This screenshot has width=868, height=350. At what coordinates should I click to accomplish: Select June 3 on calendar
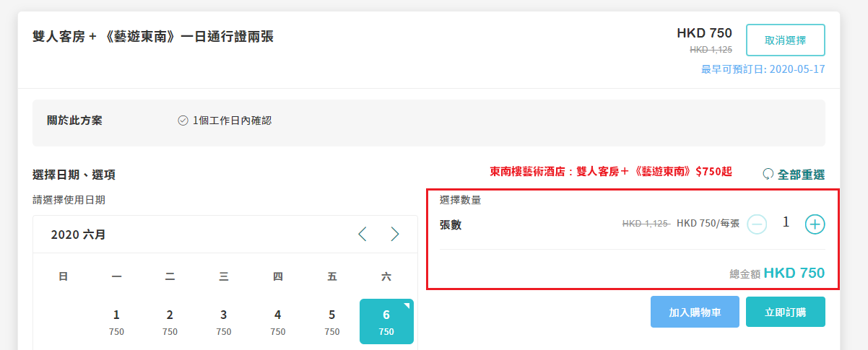coord(224,321)
